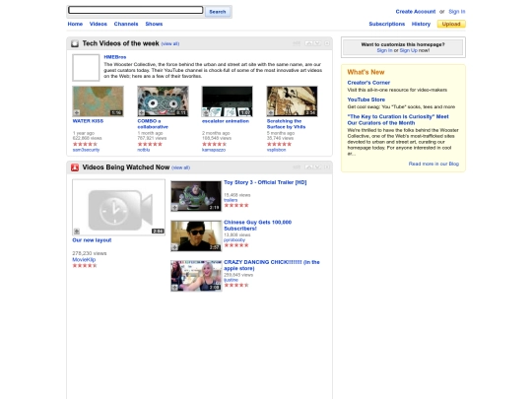The height and width of the screenshot is (399, 532).
Task: Open YouTube Store link
Action: click(x=366, y=100)
